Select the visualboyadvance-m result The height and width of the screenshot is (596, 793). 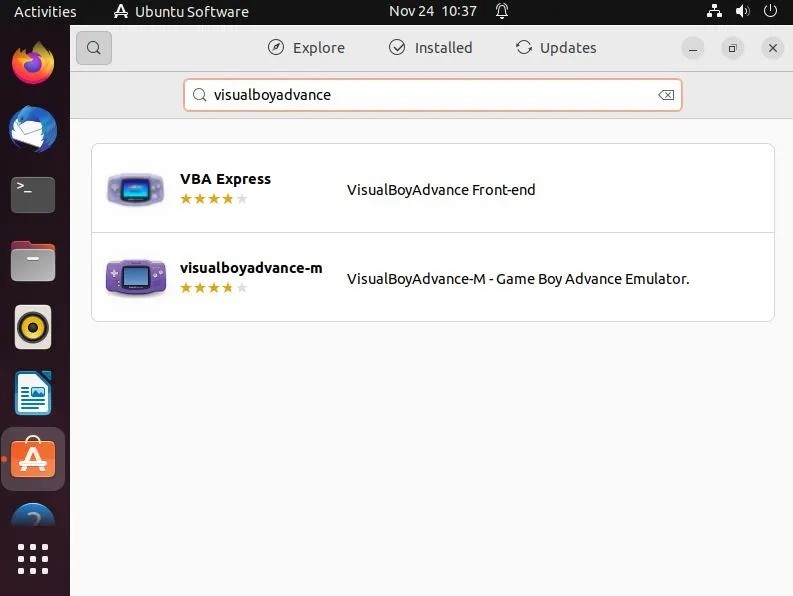pos(433,277)
